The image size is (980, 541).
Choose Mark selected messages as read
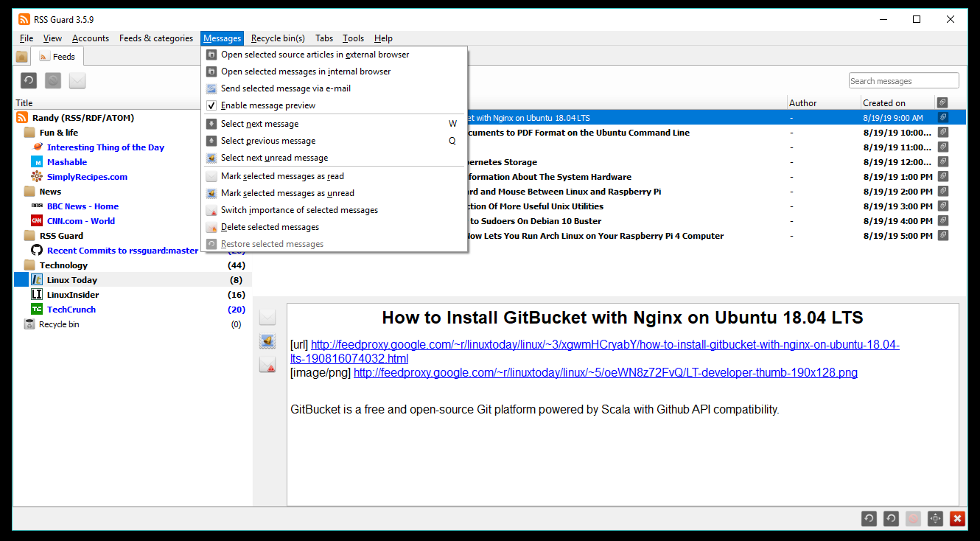pos(335,176)
